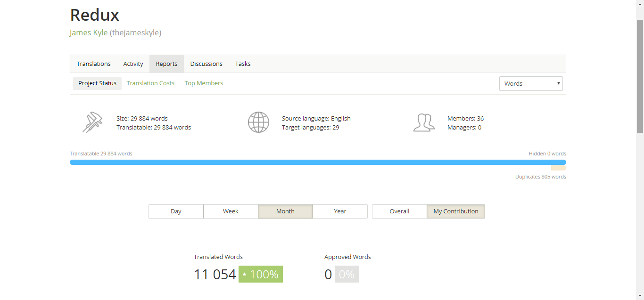
Task: Open James Kyle profile link
Action: click(x=89, y=32)
